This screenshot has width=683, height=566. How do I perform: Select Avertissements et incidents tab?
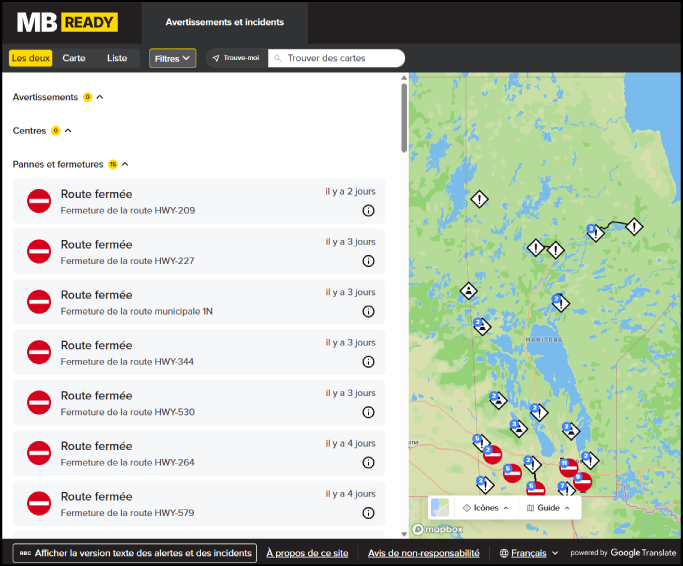(x=224, y=22)
